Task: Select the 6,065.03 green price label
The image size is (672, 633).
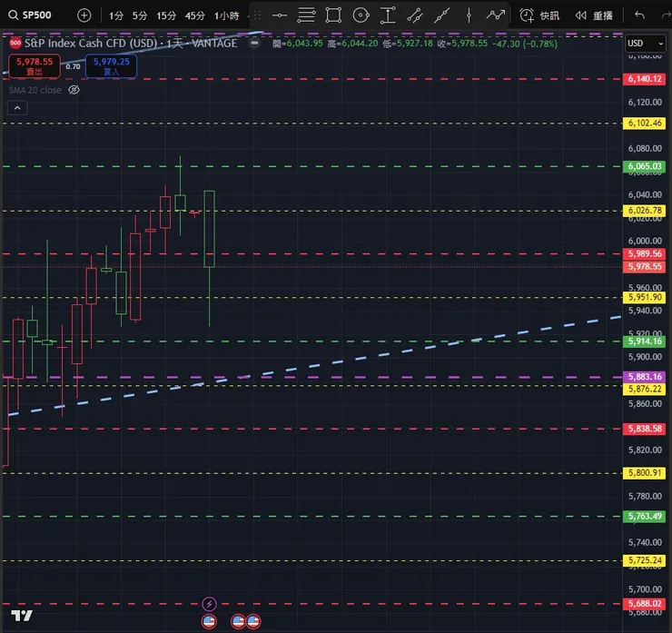Action: 644,166
